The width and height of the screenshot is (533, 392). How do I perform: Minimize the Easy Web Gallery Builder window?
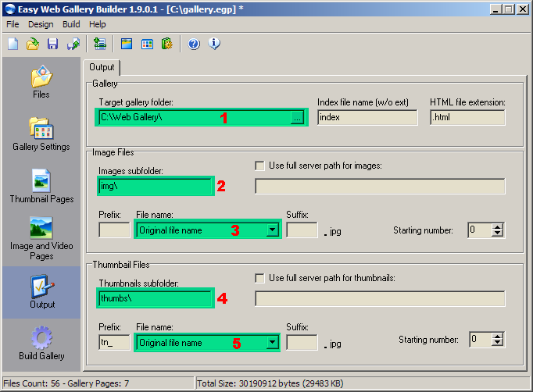(x=495, y=9)
